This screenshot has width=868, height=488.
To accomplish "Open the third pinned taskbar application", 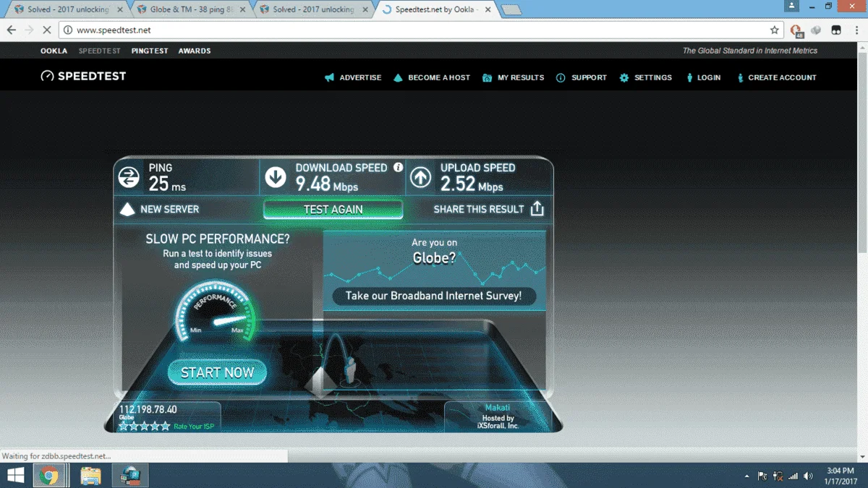I will (131, 476).
